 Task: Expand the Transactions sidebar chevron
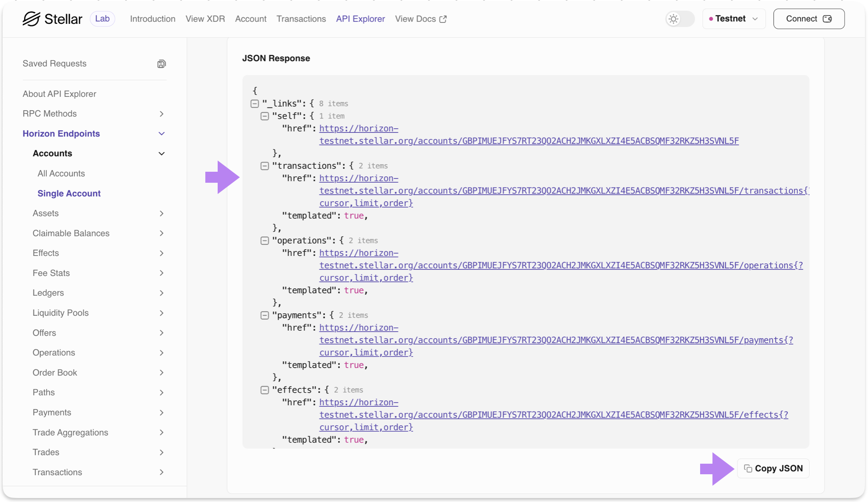coord(162,472)
